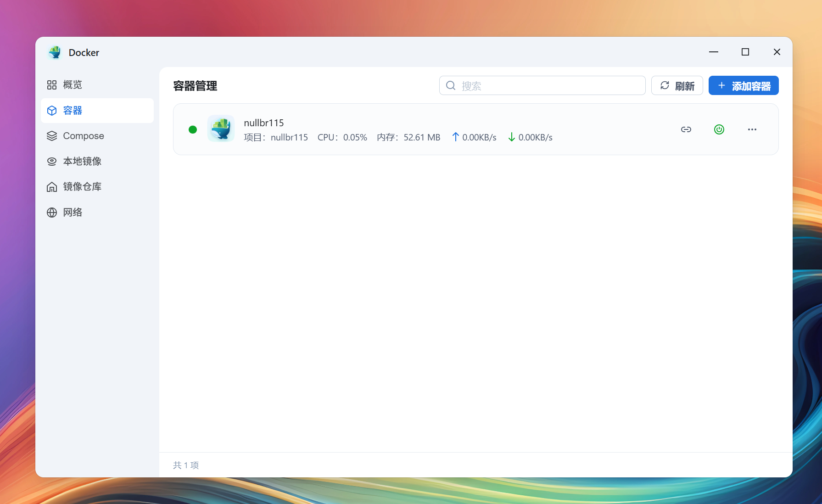The image size is (822, 504).
Task: Open the 概览 overview page
Action: point(72,85)
